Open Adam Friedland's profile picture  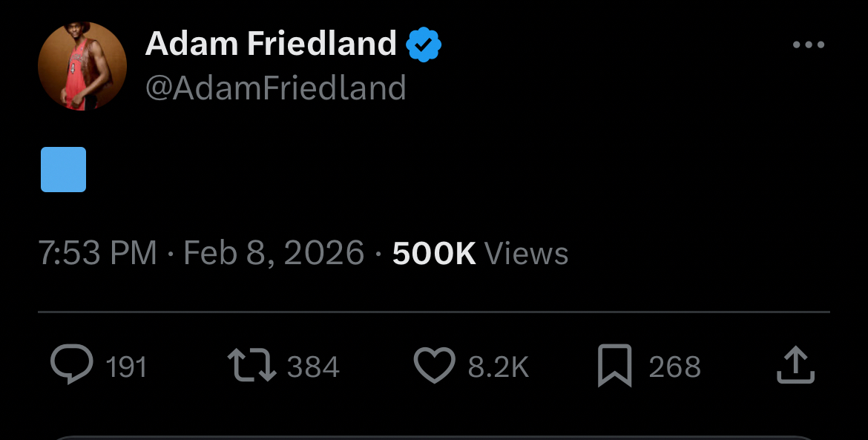click(x=82, y=66)
